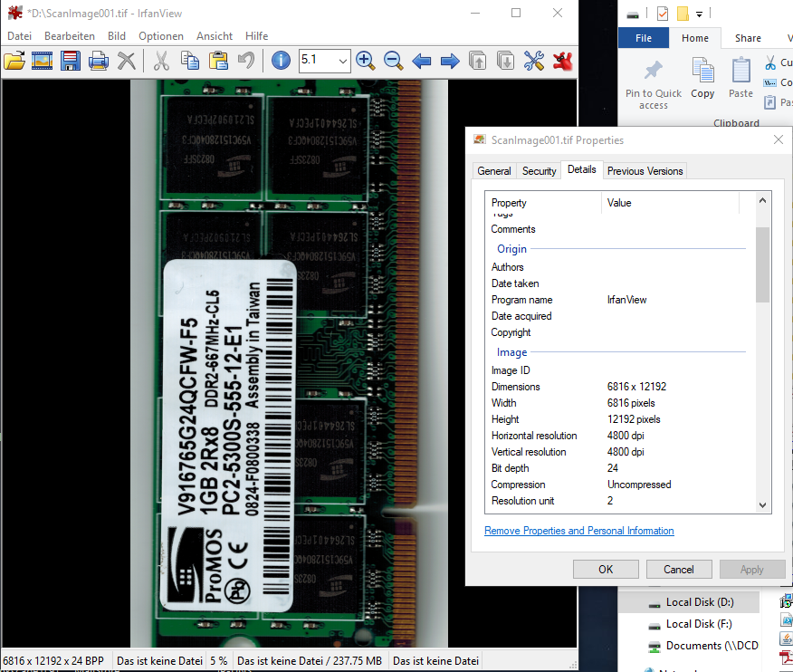
Task: Click the Copyright property row
Action: [x=618, y=332]
